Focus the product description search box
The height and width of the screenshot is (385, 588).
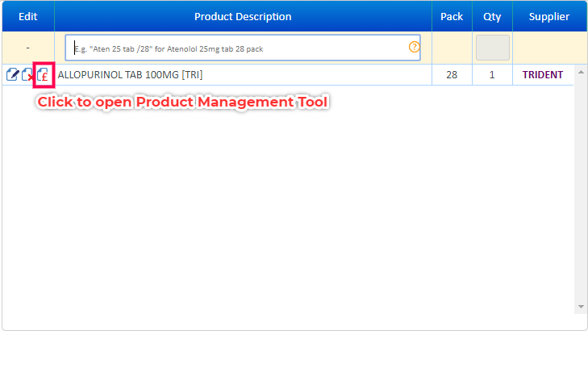click(238, 48)
